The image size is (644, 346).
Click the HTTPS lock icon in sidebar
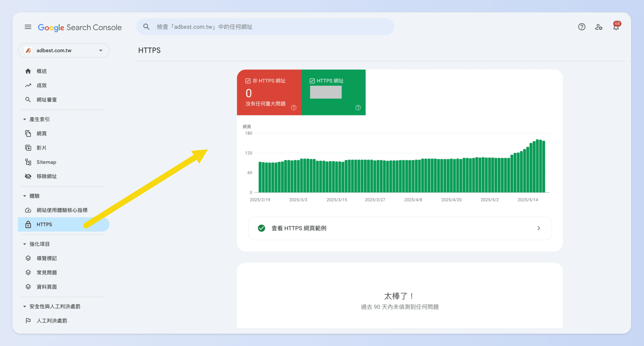28,224
